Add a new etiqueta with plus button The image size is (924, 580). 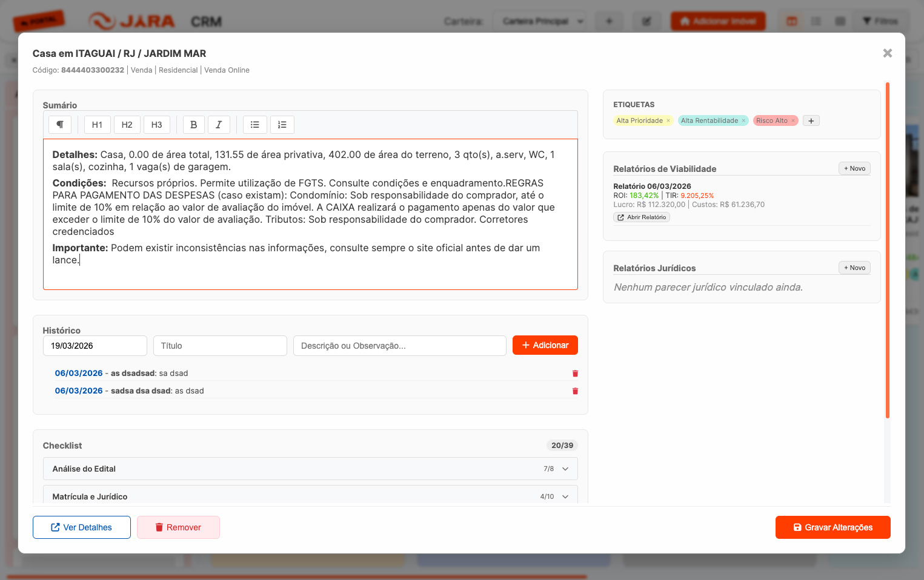click(x=811, y=120)
